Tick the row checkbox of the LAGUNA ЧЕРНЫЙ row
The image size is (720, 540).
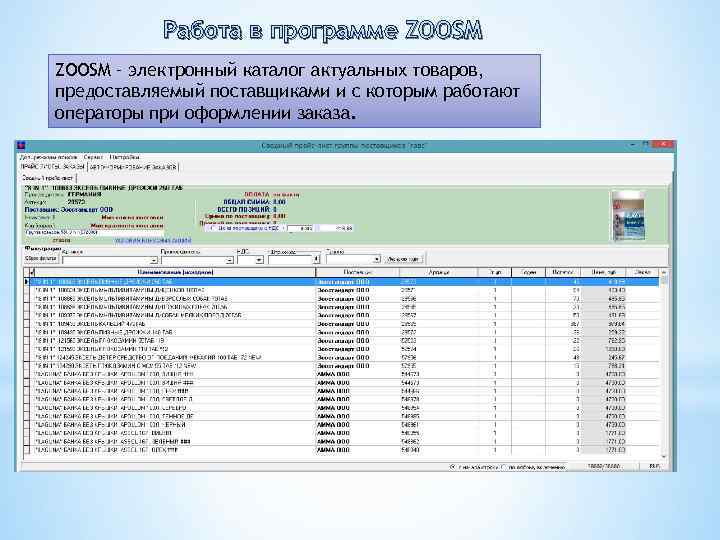coord(27,425)
